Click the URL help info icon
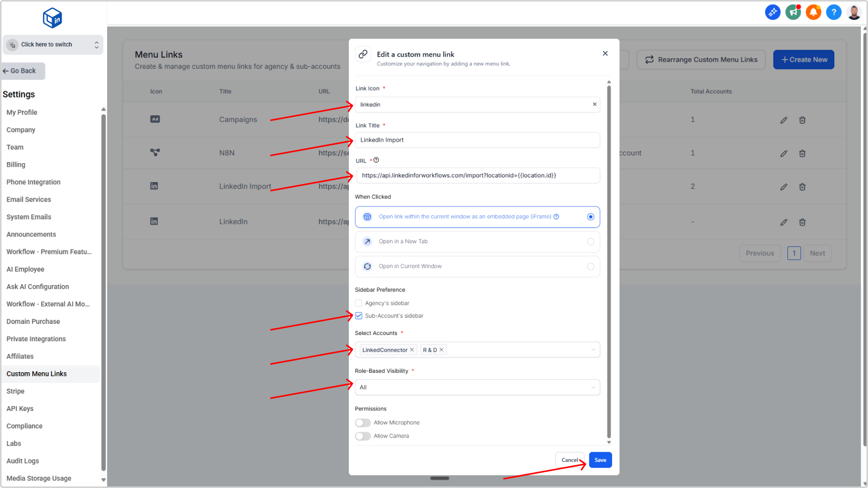 click(x=376, y=160)
